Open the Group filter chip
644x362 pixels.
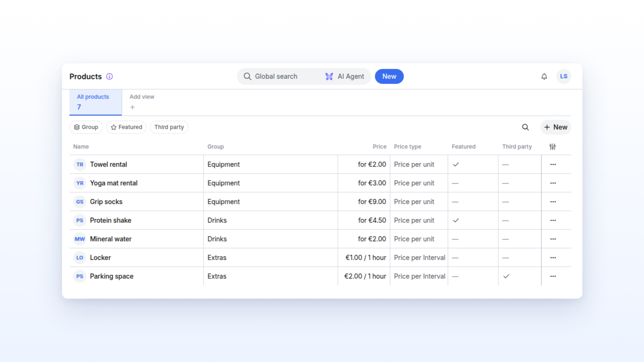point(86,127)
